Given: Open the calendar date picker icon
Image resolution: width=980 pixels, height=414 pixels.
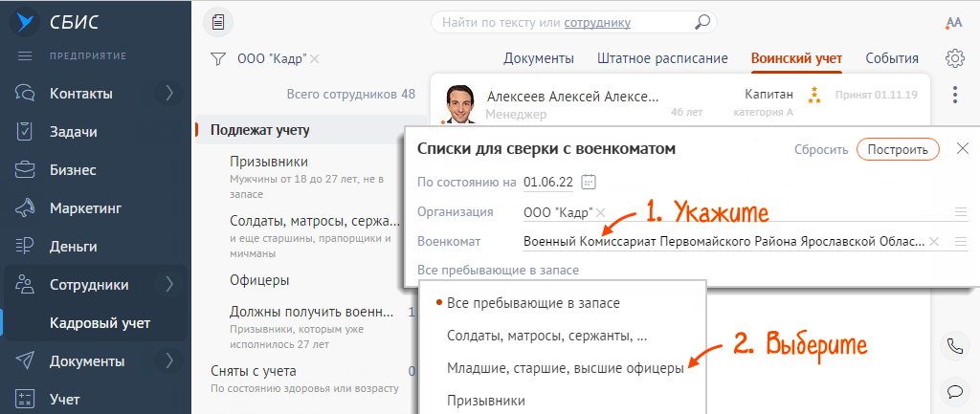Looking at the screenshot, I should 589,182.
